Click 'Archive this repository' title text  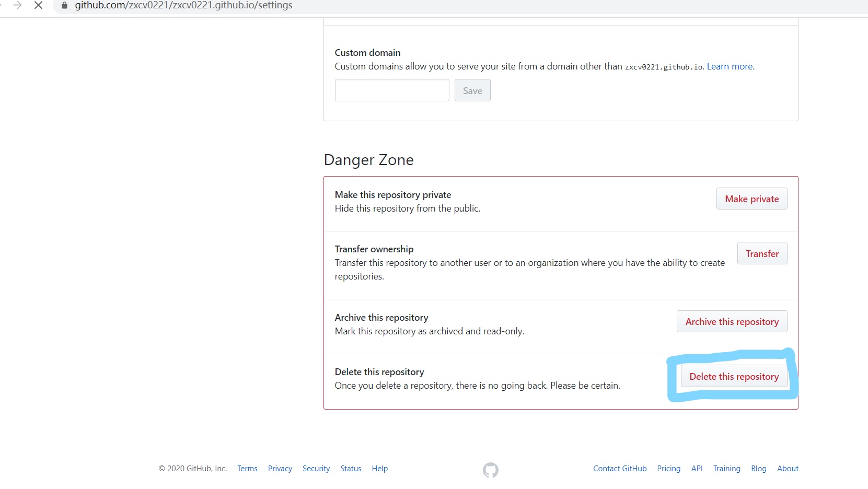pos(381,318)
